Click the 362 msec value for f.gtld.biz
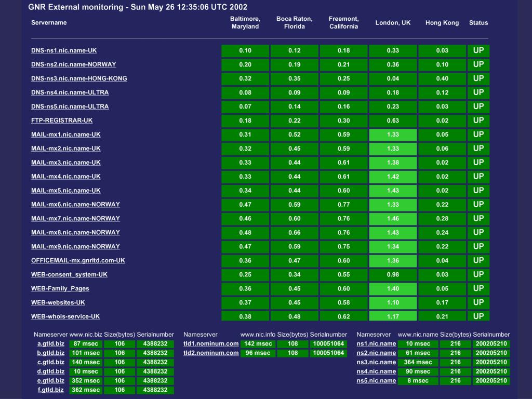The width and height of the screenshot is (532, 399). pos(86,390)
